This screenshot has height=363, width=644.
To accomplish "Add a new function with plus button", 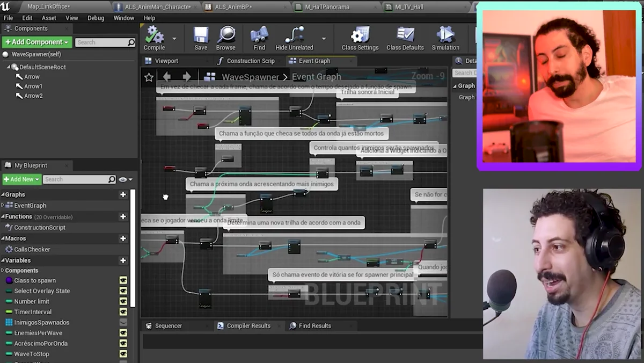I will coord(123,216).
